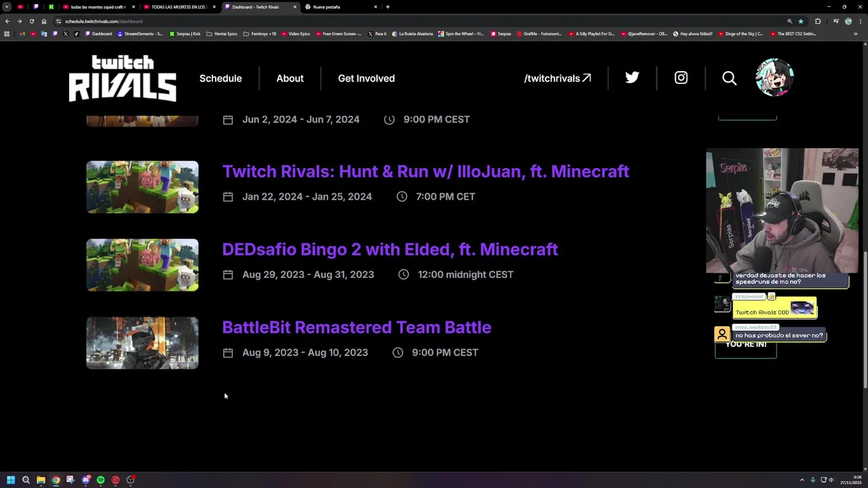Click the page vertical scrollbar thumb

click(x=865, y=320)
